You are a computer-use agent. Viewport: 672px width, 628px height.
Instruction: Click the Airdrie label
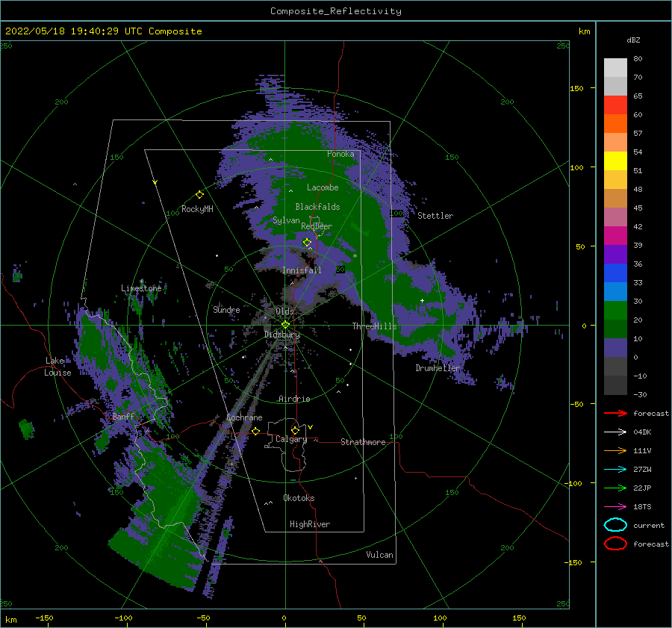tap(294, 399)
